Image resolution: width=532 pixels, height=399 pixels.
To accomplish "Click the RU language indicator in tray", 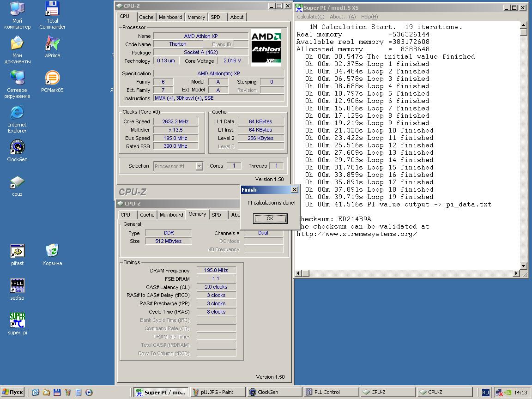I will [485, 392].
